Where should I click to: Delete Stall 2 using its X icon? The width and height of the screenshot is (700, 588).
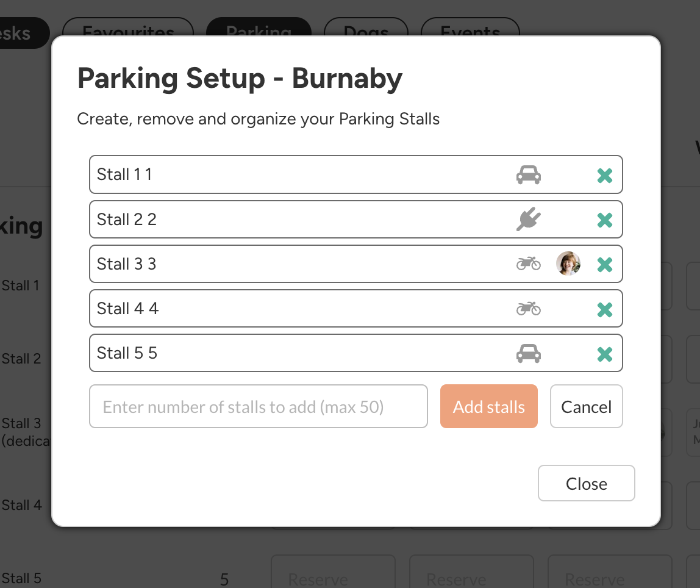point(604,220)
